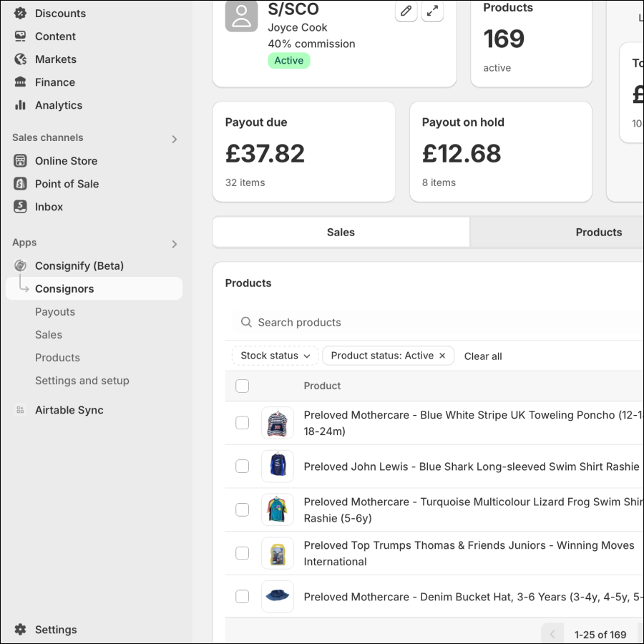Open Point of Sale icon
The height and width of the screenshot is (644, 644).
click(x=20, y=184)
